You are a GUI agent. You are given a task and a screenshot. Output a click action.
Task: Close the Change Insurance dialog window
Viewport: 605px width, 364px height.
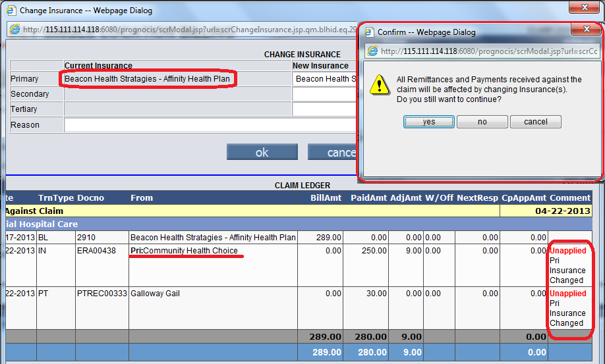pos(584,7)
